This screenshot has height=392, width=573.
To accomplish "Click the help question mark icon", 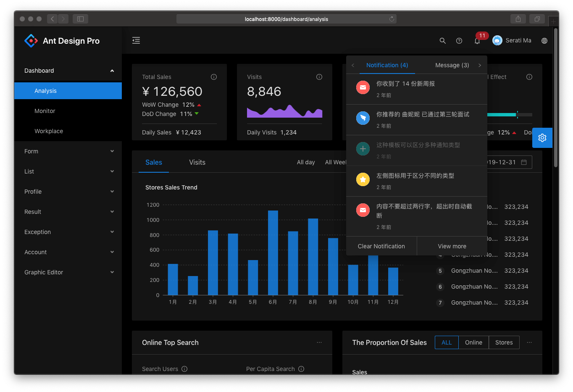I will (x=459, y=41).
